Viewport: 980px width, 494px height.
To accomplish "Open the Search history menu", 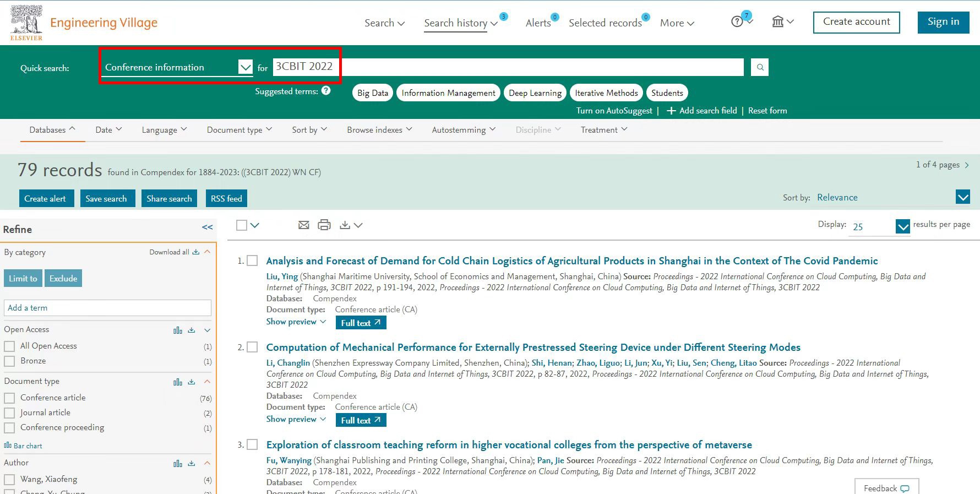I will pyautogui.click(x=461, y=23).
